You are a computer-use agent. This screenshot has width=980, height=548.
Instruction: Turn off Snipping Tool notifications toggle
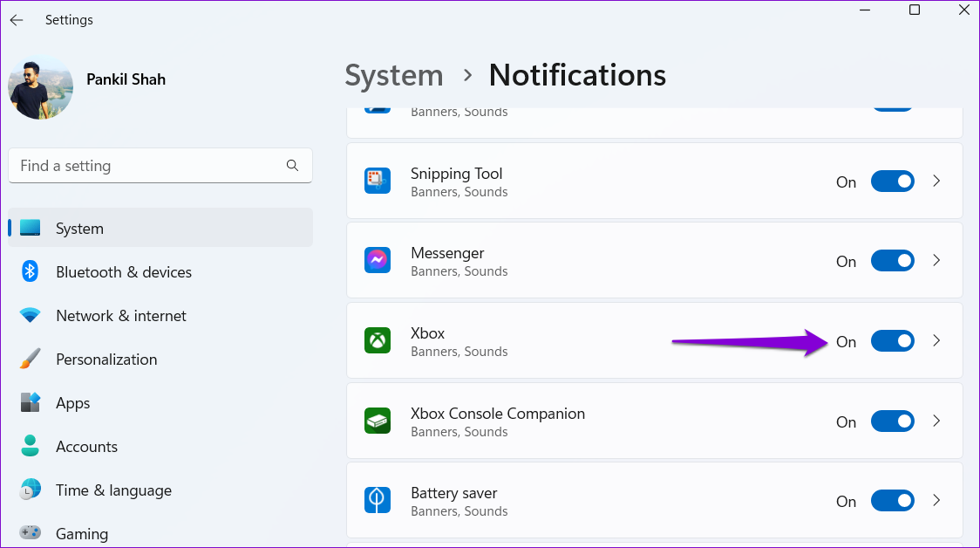[893, 182]
